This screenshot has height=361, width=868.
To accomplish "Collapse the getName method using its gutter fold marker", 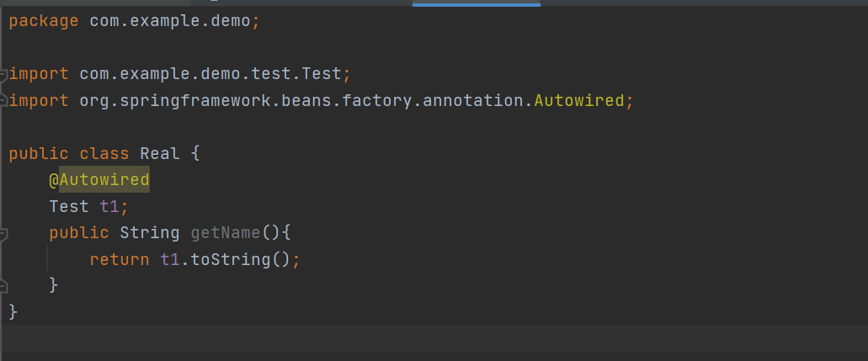I will tap(3, 232).
